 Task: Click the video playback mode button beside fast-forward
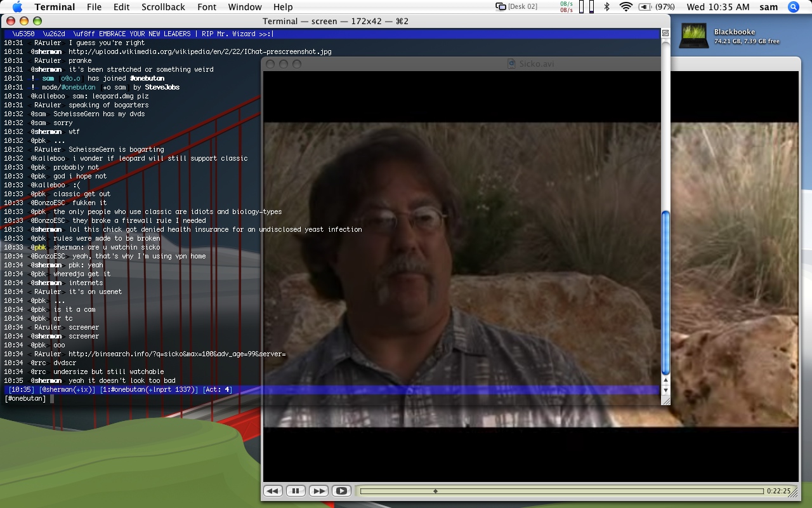coord(341,491)
